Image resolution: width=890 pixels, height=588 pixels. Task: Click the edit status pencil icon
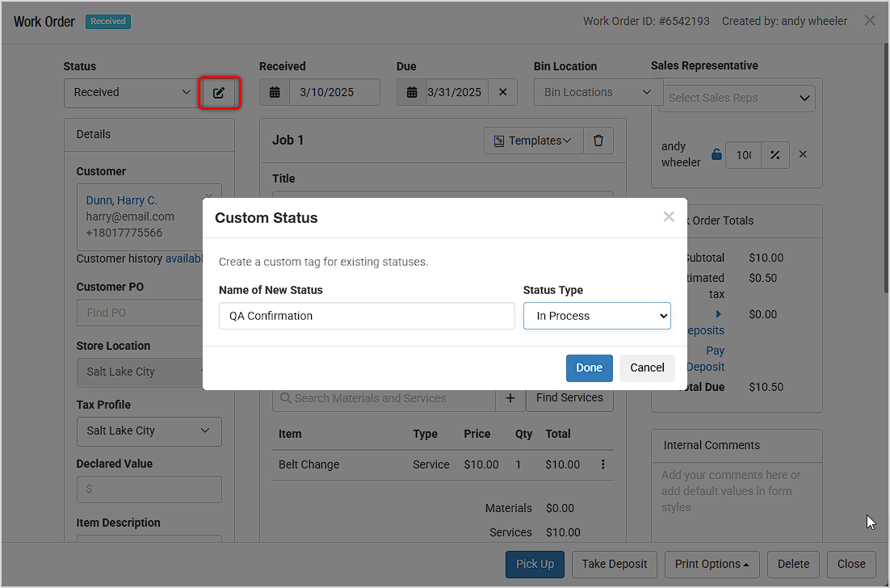(219, 93)
